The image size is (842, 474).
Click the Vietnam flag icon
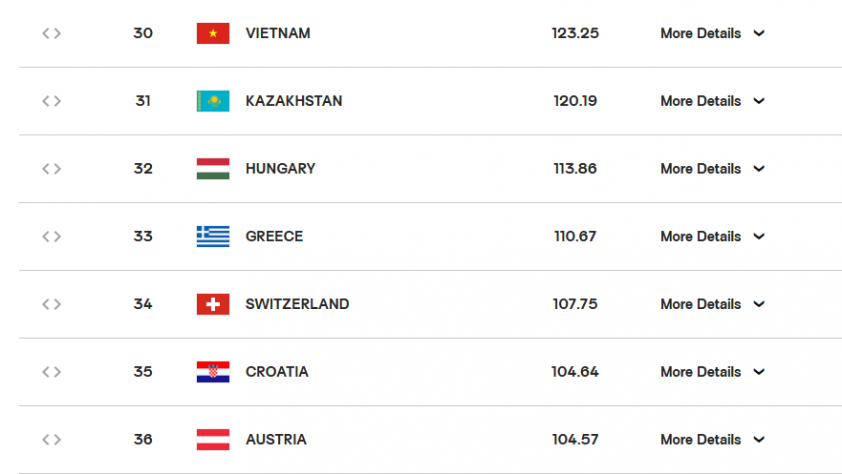click(x=213, y=33)
